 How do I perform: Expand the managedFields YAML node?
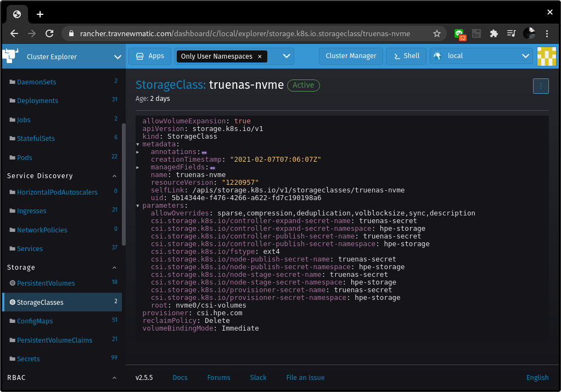[x=138, y=168]
